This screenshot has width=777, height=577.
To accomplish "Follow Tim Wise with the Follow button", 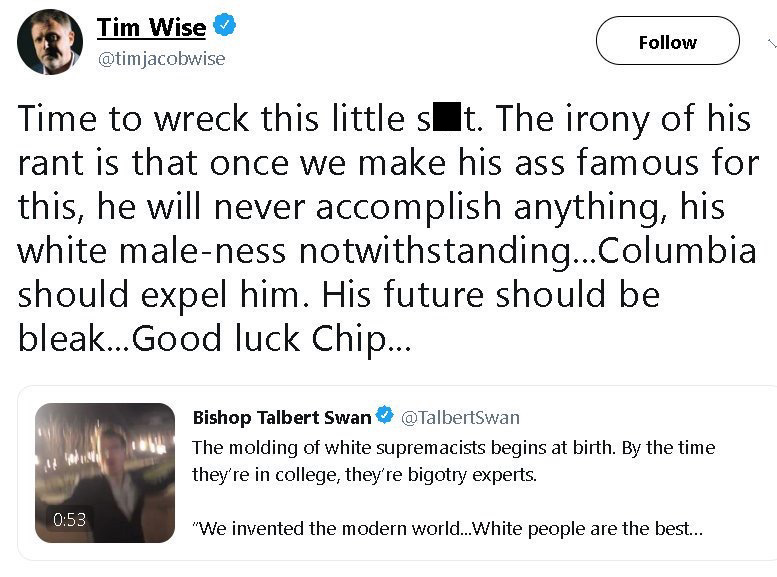I will point(667,41).
